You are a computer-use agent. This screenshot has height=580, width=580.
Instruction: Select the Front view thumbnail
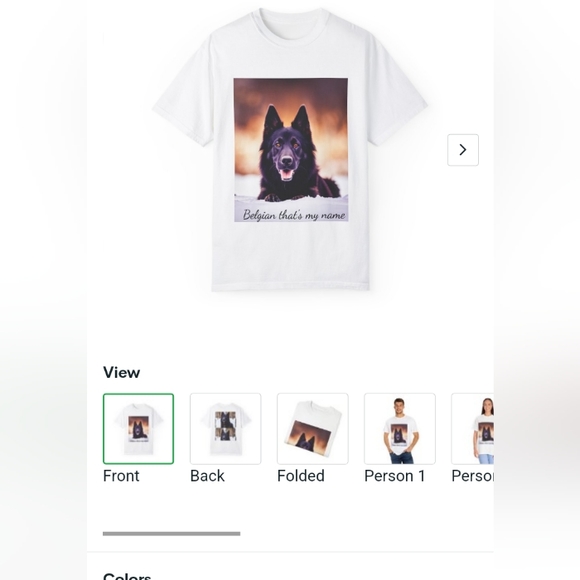(138, 428)
